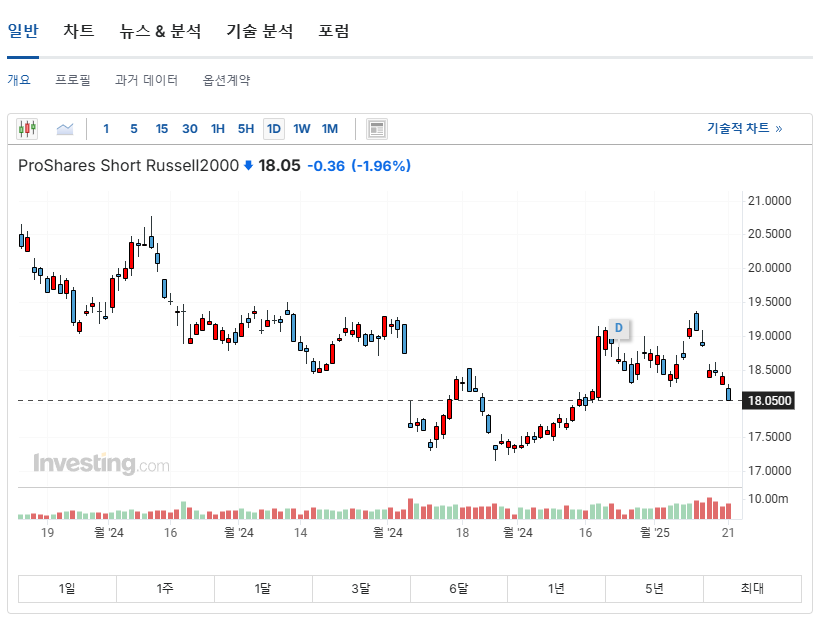Click ProShares Short Russell2000 title text
This screenshot has height=629, width=819.
click(128, 166)
